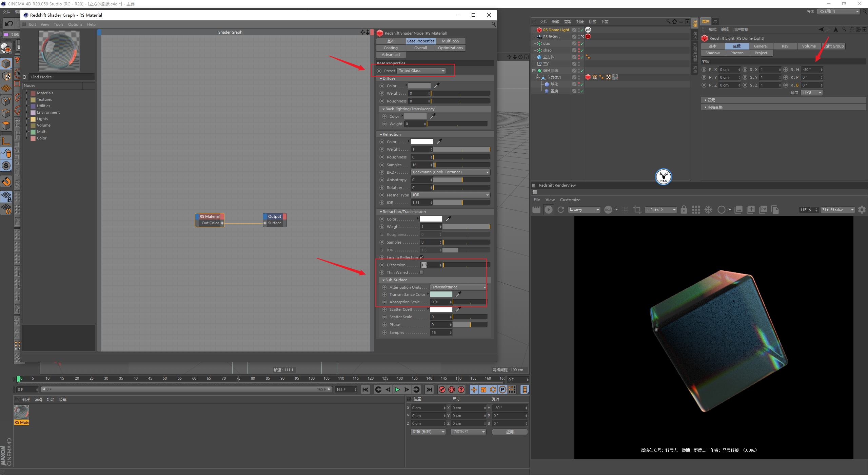Open the Optimizations tab

(450, 48)
